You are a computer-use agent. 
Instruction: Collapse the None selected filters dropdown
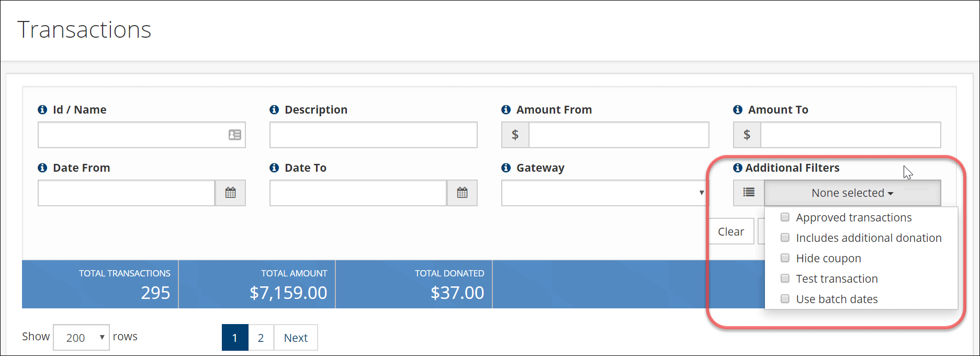pyautogui.click(x=852, y=193)
